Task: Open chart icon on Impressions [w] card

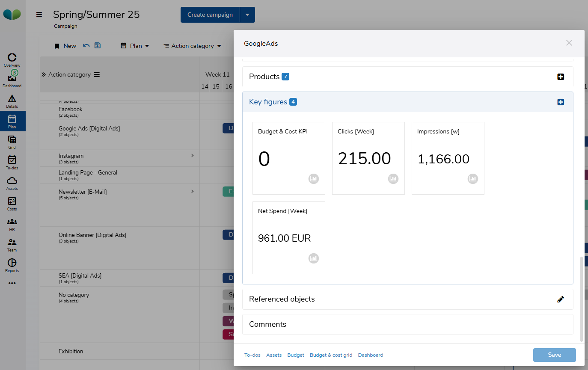Action: [473, 179]
